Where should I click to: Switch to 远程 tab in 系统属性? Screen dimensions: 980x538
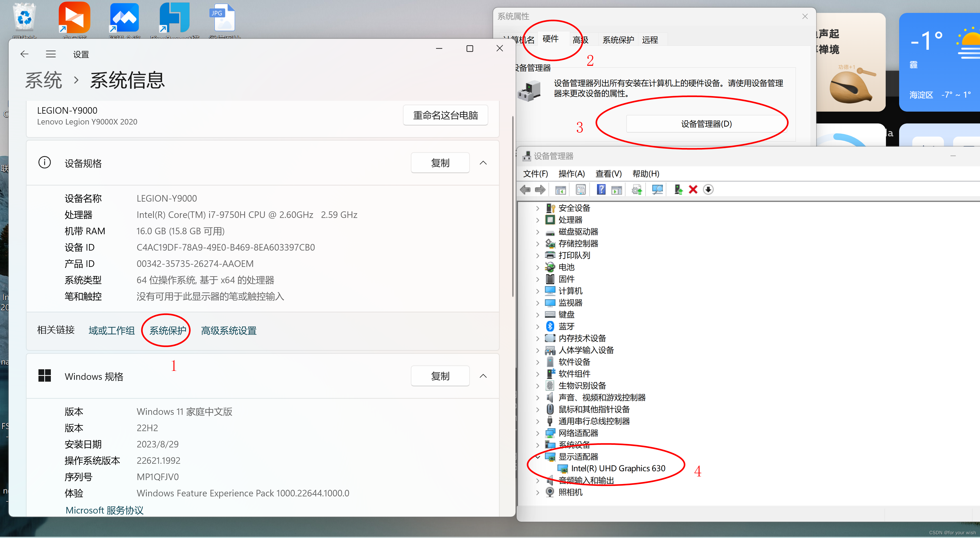(650, 39)
